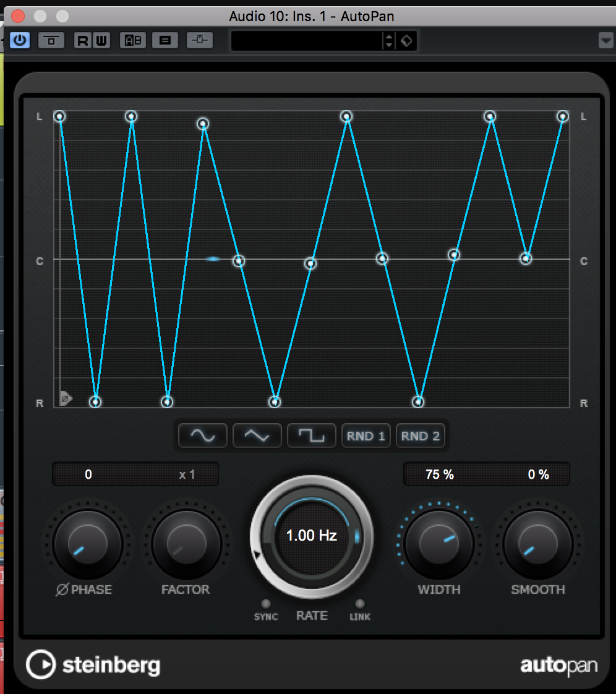Viewport: 616px width, 694px height.
Task: Select the RND 1 waveform button
Action: click(x=366, y=436)
